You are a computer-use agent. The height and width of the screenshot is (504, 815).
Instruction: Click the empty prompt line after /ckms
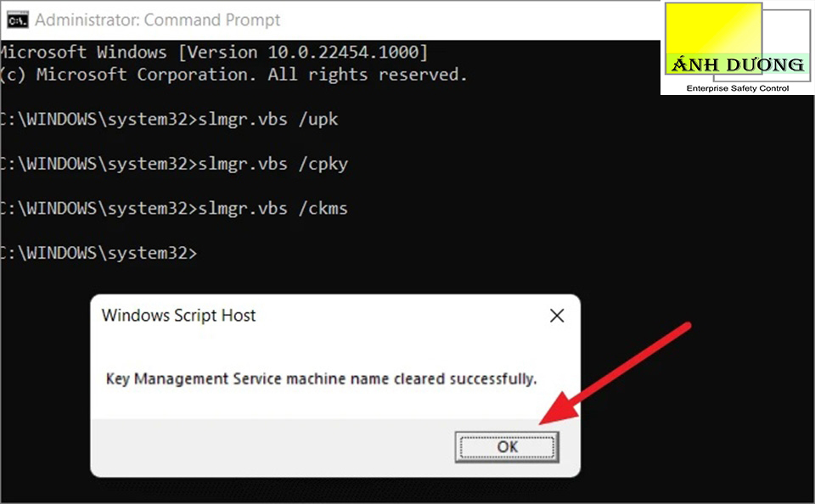98,252
